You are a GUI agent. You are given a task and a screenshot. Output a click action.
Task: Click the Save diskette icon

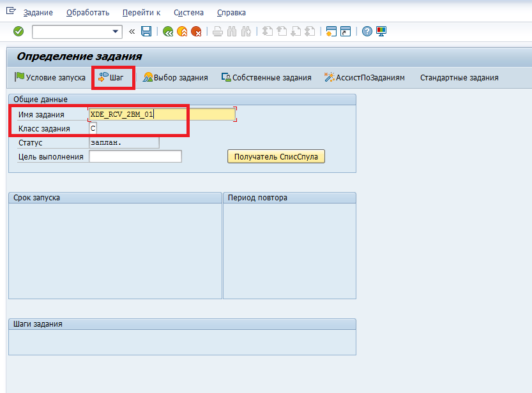[x=146, y=31]
